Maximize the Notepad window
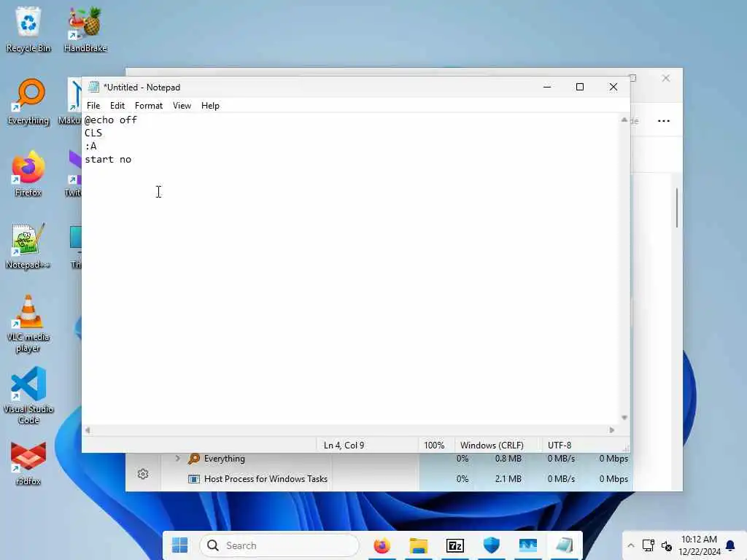Viewport: 747px width, 560px height. (x=580, y=87)
